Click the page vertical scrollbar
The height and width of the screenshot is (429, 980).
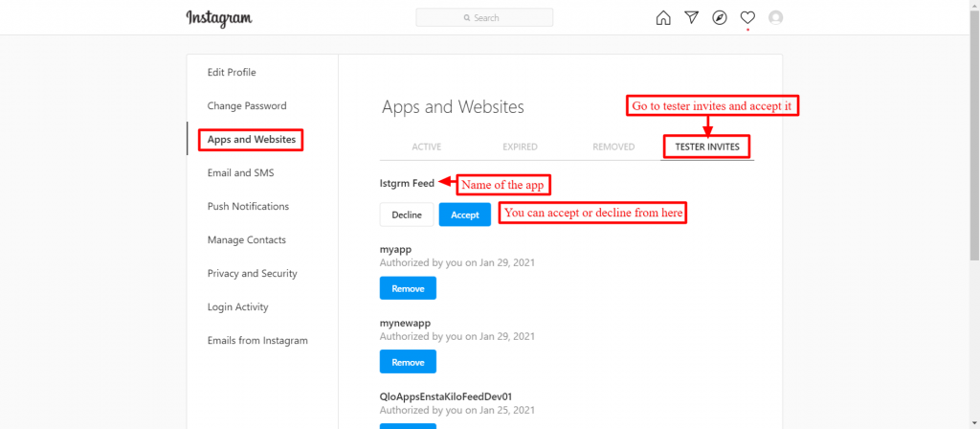coord(974,214)
